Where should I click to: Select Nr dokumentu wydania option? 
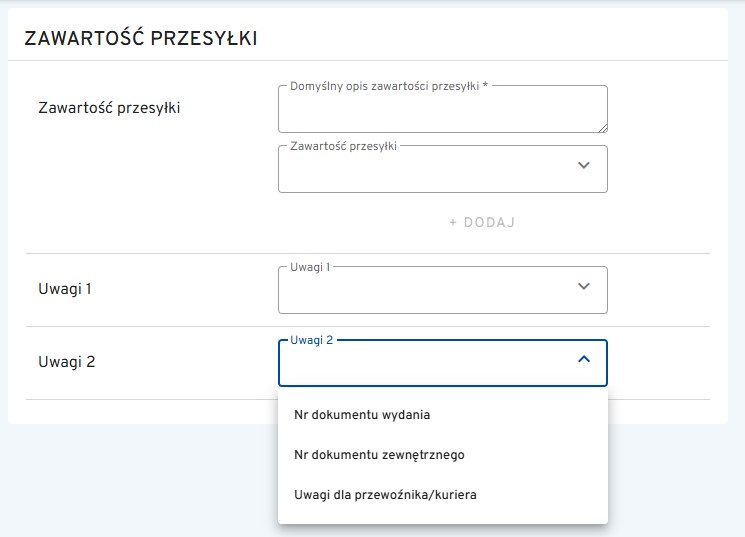[x=362, y=414]
